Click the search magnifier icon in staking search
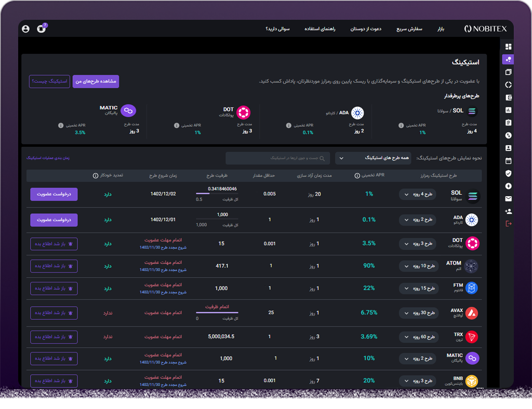 322,158
